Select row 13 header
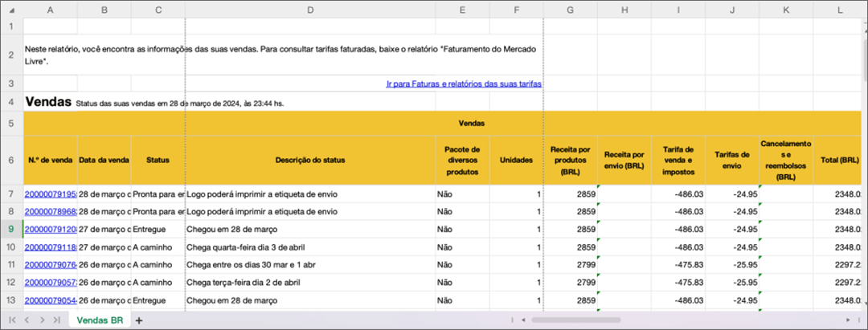 click(x=11, y=301)
